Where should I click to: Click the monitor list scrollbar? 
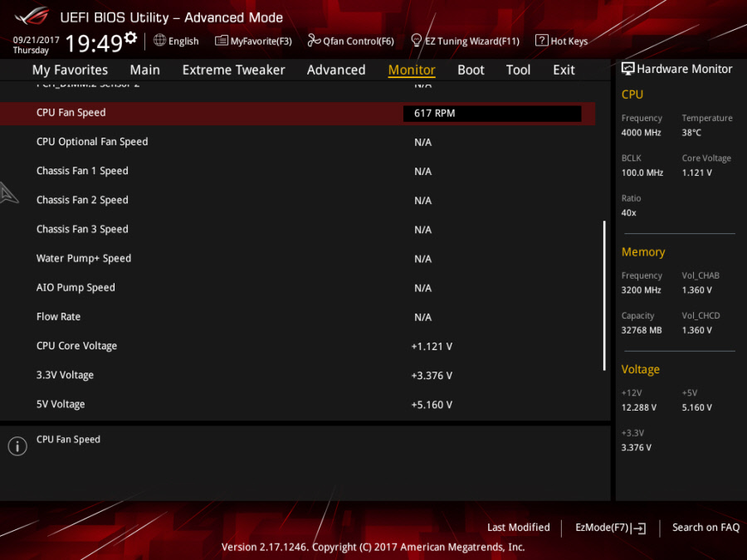[x=604, y=295]
